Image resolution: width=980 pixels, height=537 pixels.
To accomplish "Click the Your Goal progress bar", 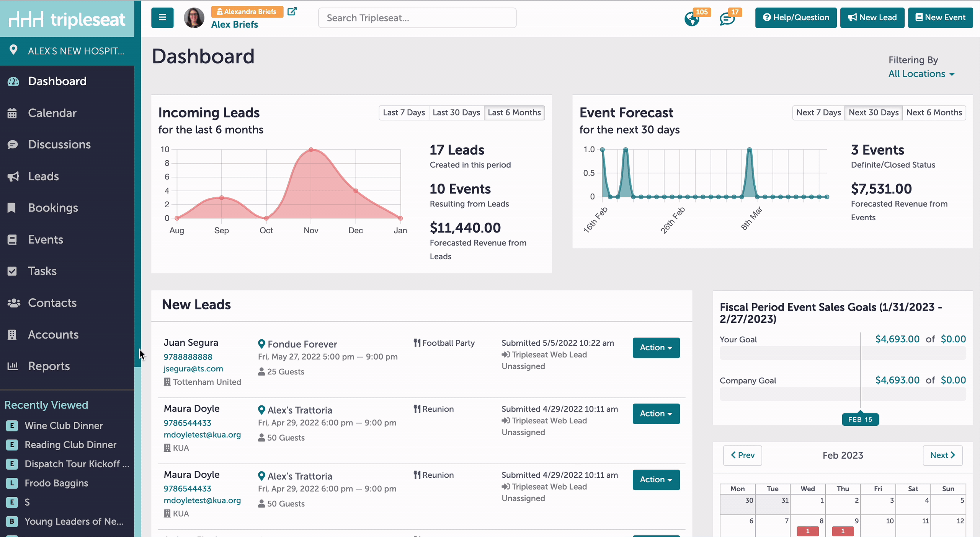I will 843,353.
